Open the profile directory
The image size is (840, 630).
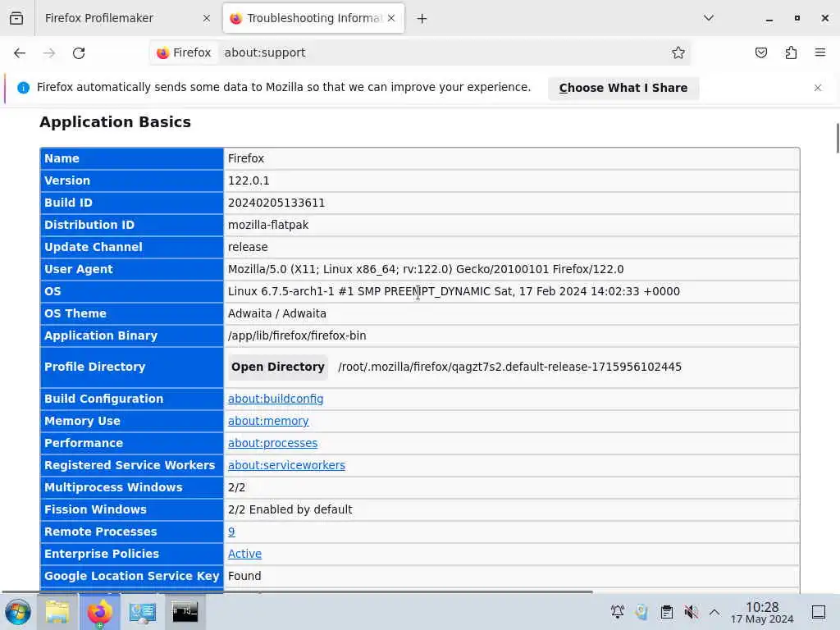(277, 367)
